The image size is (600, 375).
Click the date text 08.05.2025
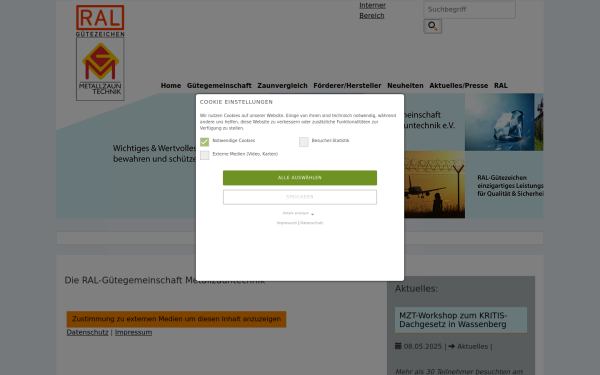pyautogui.click(x=422, y=346)
